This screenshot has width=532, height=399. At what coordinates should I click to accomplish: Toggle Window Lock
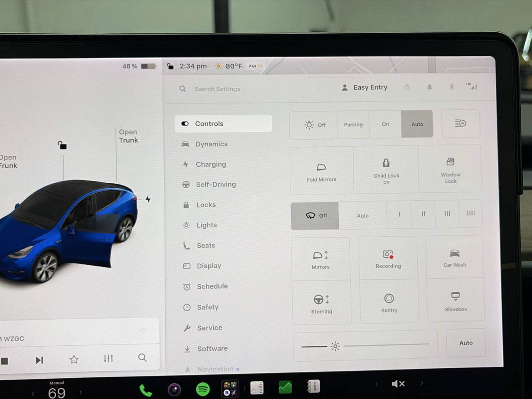point(450,168)
